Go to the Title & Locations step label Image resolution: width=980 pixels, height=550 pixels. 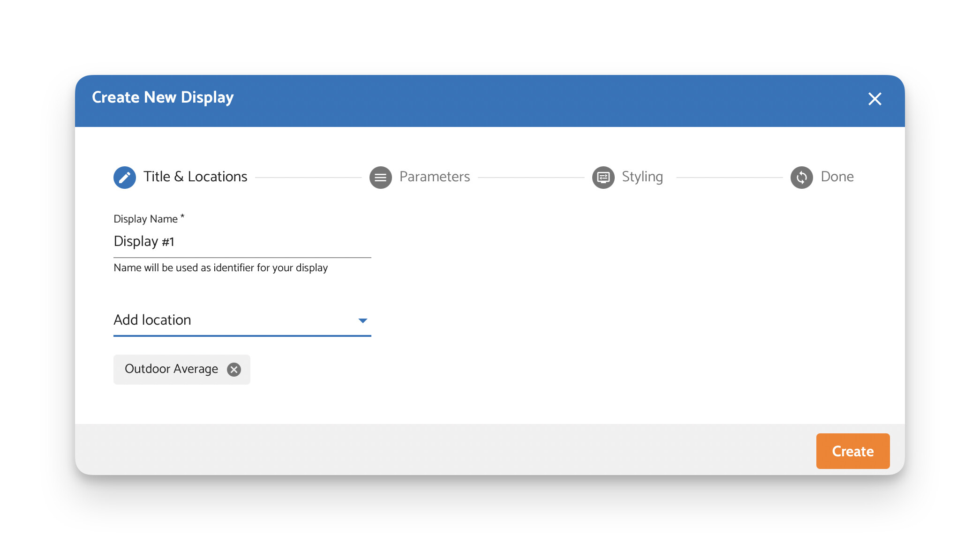pyautogui.click(x=195, y=177)
